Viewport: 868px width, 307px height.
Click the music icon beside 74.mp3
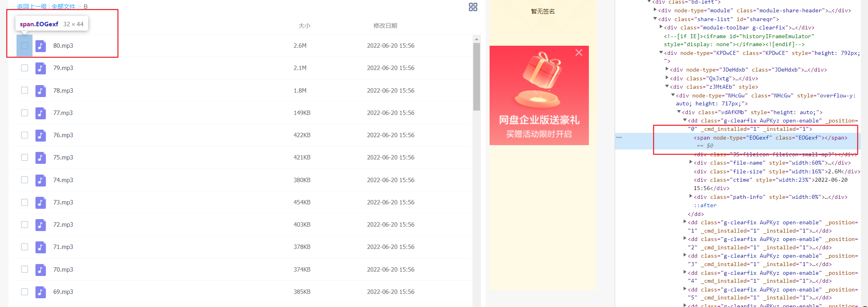41,180
